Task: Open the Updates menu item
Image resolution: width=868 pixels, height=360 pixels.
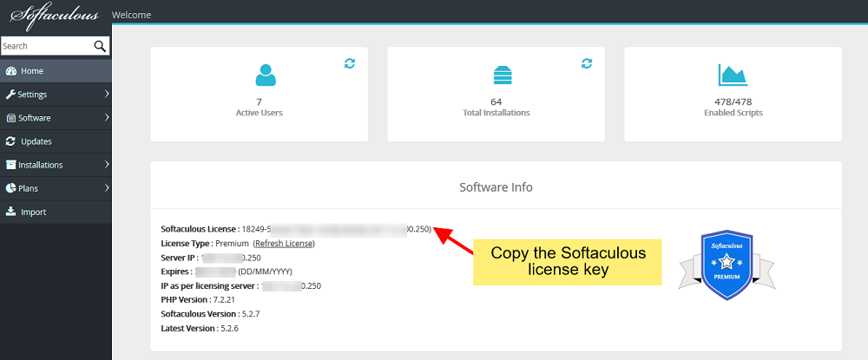Action: [x=56, y=141]
